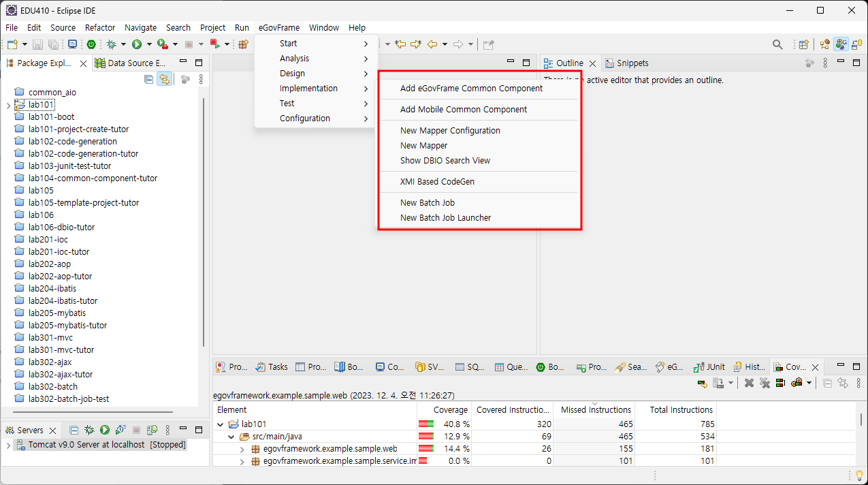This screenshot has width=868, height=485.
Task: Click the Relaunch Coverage Session icon
Action: (x=703, y=384)
